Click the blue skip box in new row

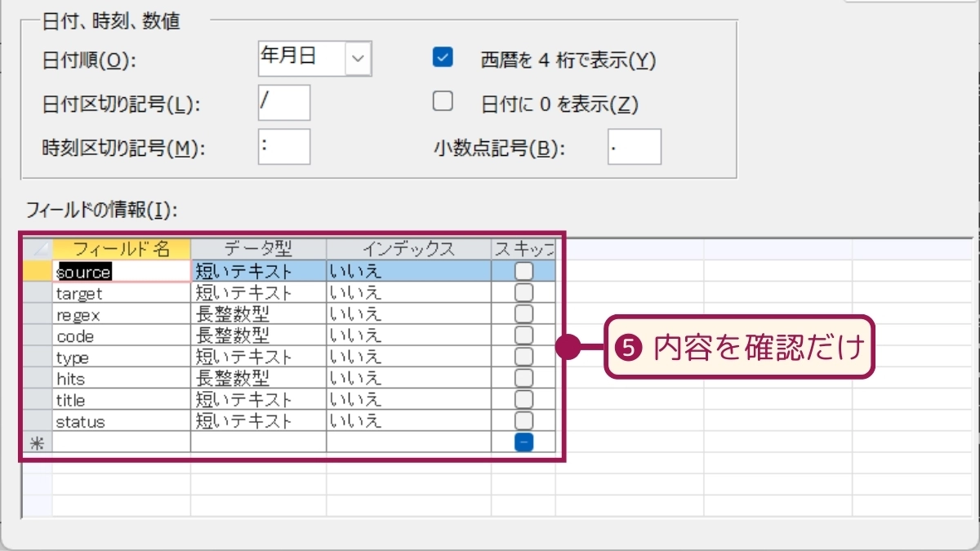coord(523,442)
